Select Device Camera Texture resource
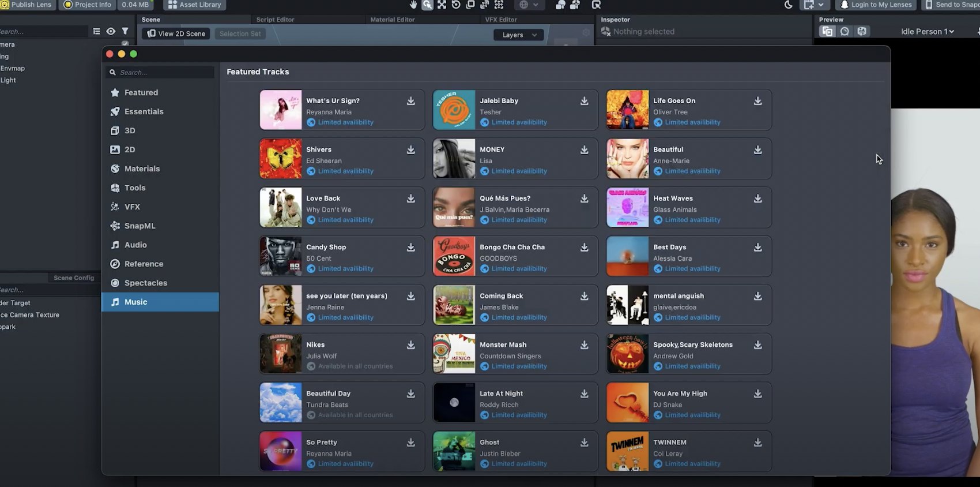The image size is (980, 487). click(30, 315)
